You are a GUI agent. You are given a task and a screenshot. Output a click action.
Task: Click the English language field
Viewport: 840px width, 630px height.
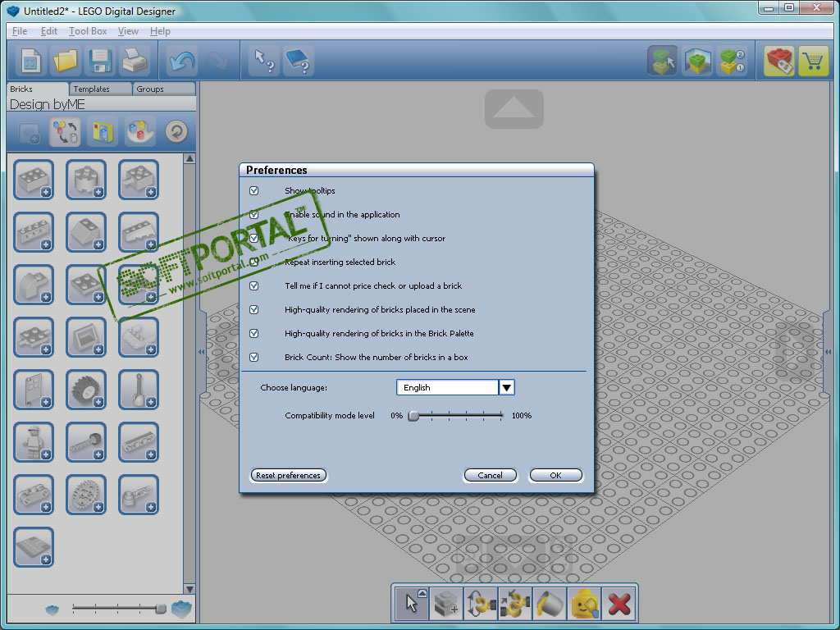point(447,387)
